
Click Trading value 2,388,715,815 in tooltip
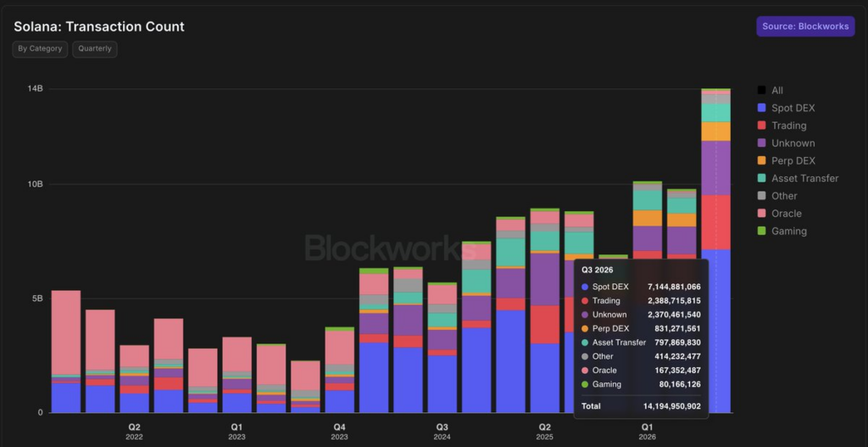click(674, 301)
